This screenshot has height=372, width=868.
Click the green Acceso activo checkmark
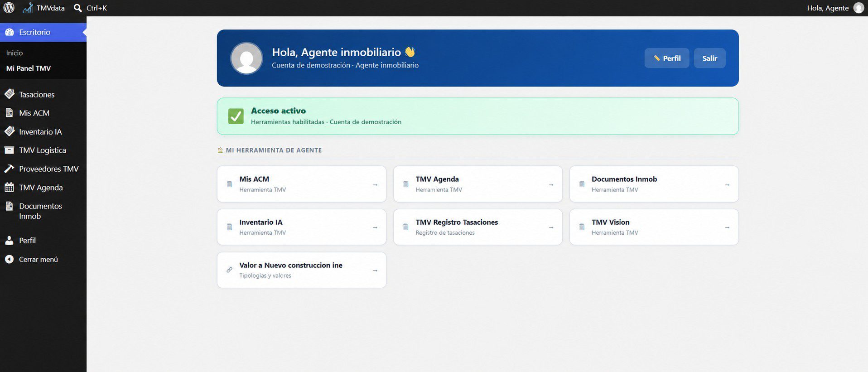point(236,116)
